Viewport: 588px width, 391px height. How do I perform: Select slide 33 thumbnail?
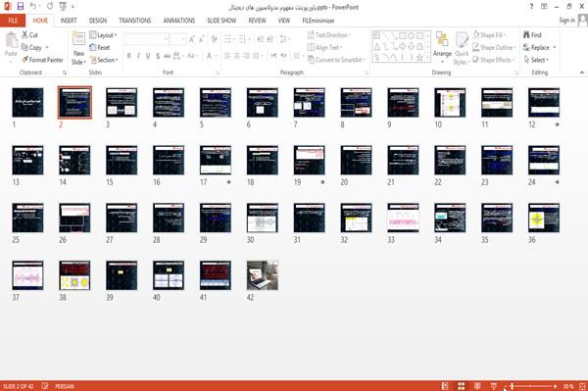tap(403, 218)
